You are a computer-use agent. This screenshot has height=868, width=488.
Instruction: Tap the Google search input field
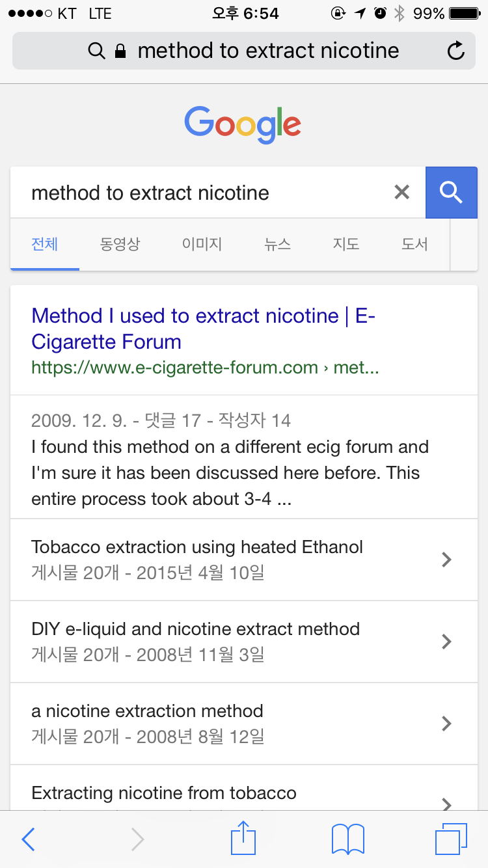coord(202,193)
